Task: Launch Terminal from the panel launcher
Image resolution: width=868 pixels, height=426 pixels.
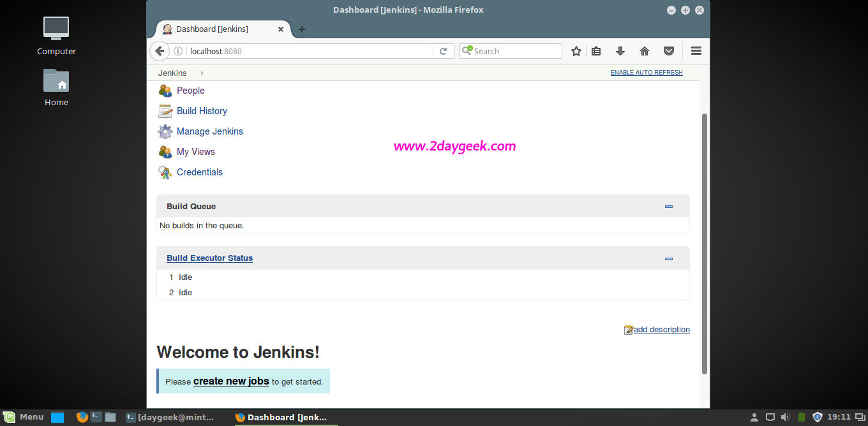Action: pos(96,417)
